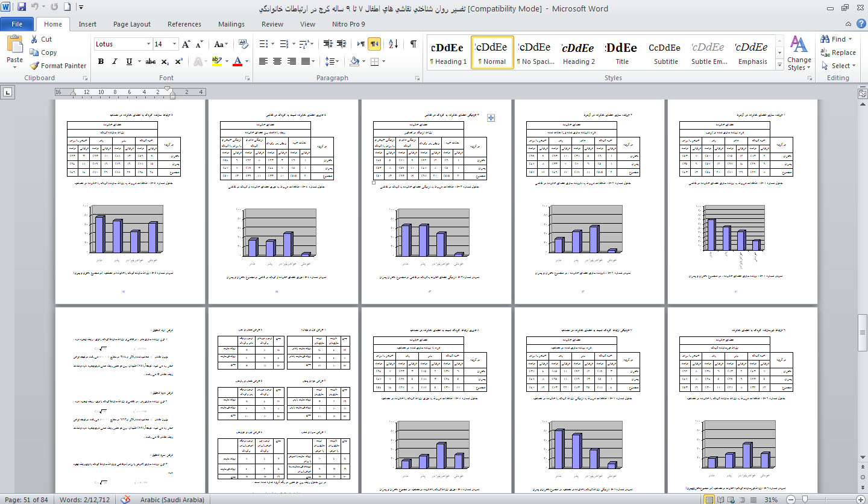Open the References ribbon tab

[184, 24]
